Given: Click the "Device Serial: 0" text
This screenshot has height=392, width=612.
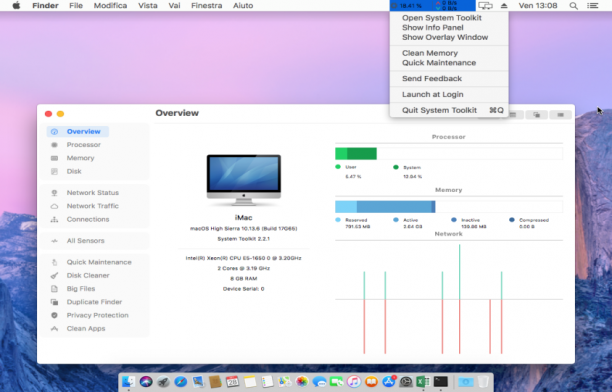Looking at the screenshot, I should pos(244,289).
